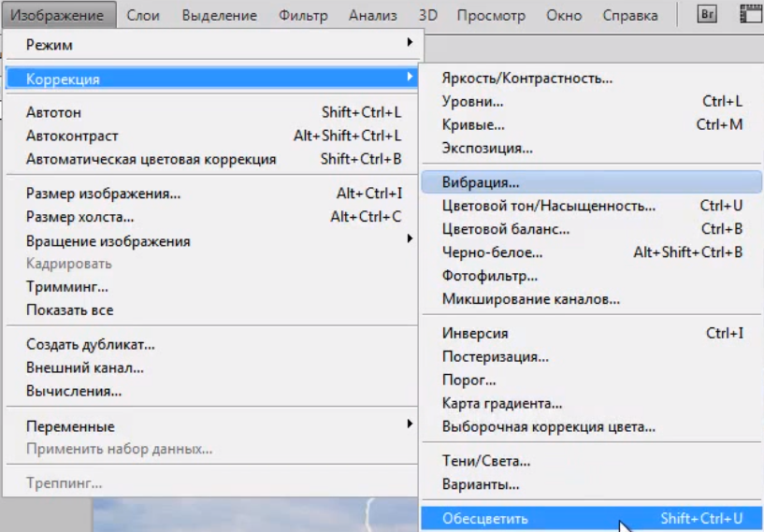Open Вычисления dialog
Screen dimensions: 764x532
212,391
